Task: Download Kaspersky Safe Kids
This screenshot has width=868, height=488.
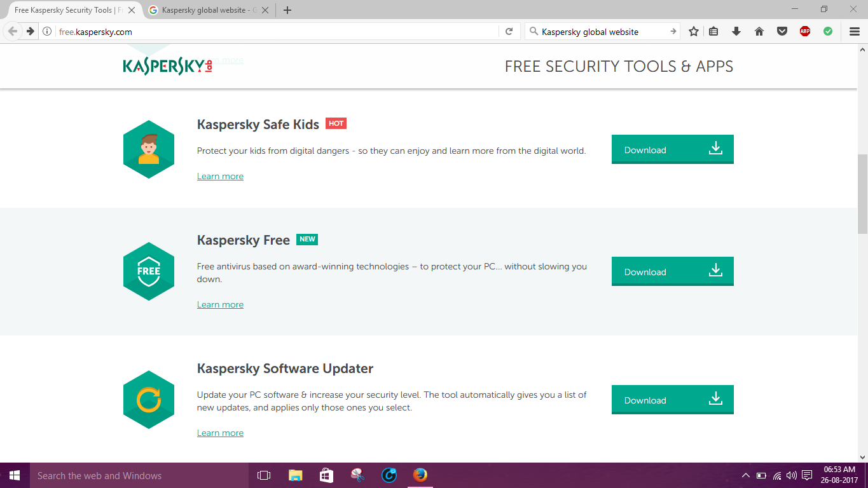Action: [x=673, y=149]
